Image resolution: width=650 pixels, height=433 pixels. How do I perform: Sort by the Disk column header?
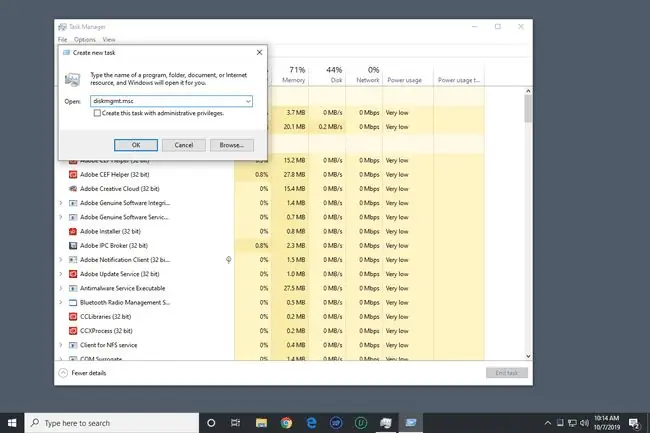(x=327, y=75)
